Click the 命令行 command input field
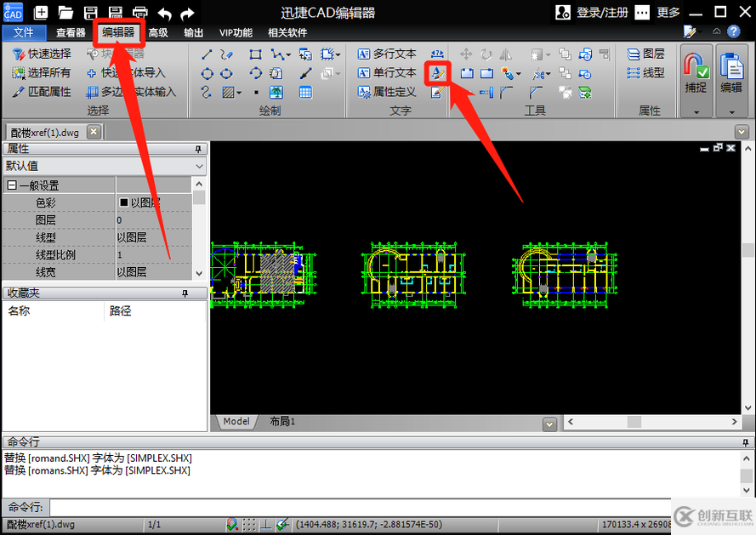This screenshot has height=535, width=756. (x=360, y=507)
